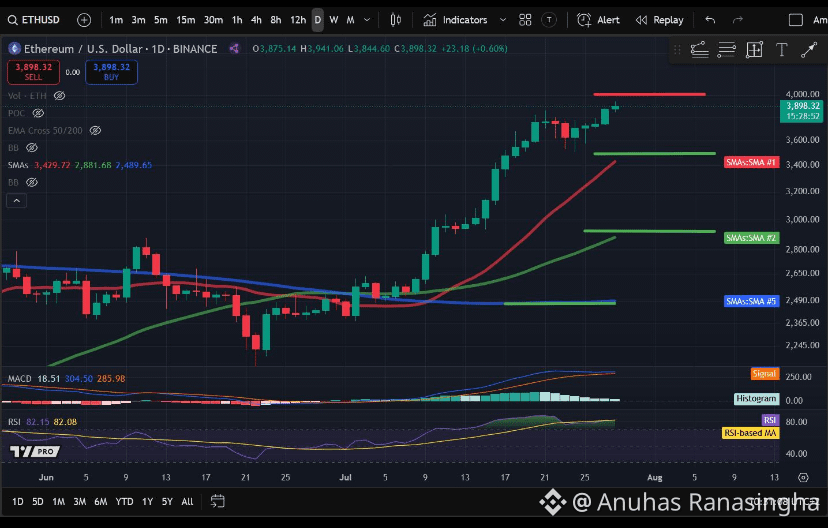Click the RSI indicator legend
828x528 pixels.
tap(14, 422)
